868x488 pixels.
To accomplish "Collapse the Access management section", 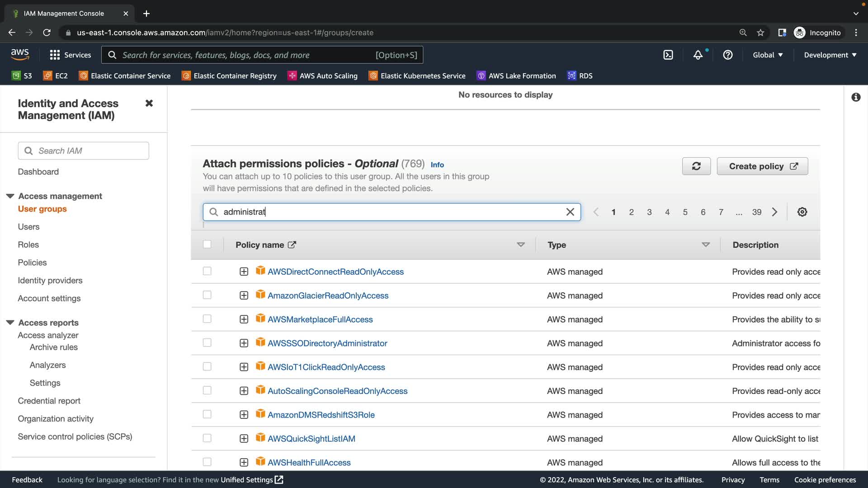I will click(10, 196).
